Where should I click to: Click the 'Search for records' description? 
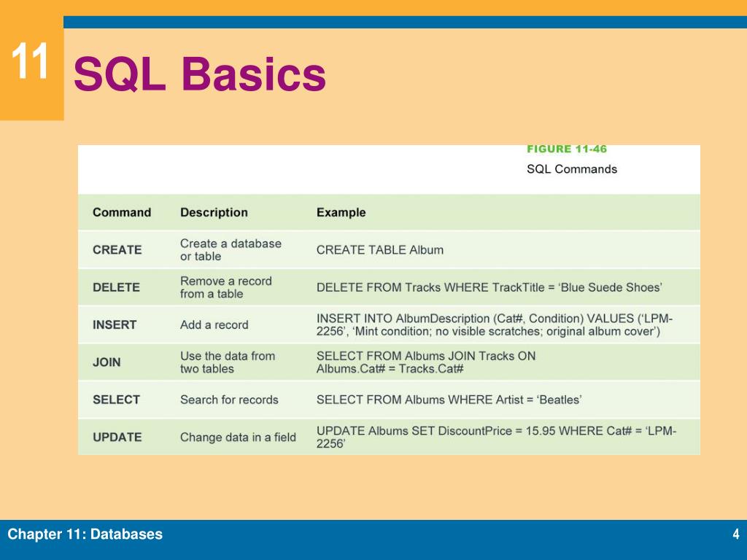click(229, 400)
